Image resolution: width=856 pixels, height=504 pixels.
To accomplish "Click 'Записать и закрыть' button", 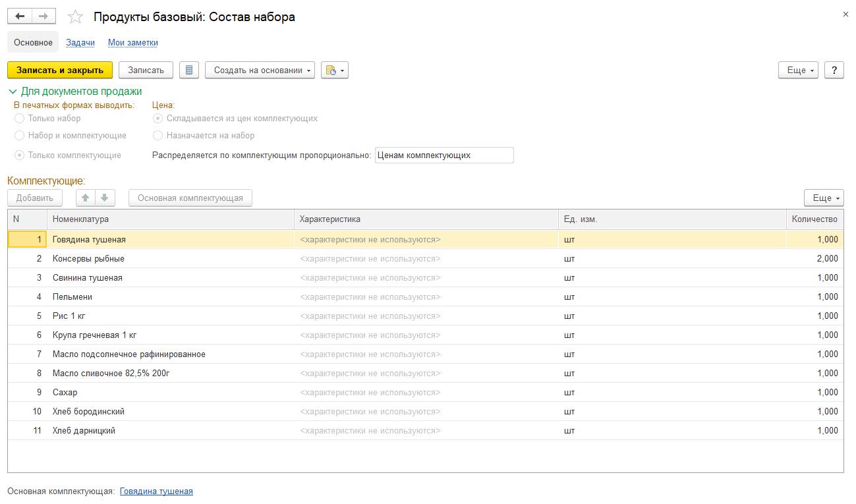I will coord(60,70).
